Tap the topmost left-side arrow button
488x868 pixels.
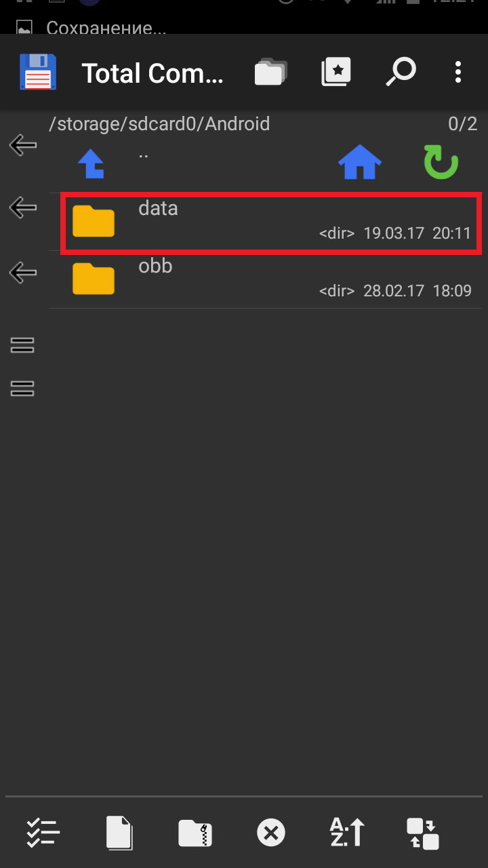point(23,144)
